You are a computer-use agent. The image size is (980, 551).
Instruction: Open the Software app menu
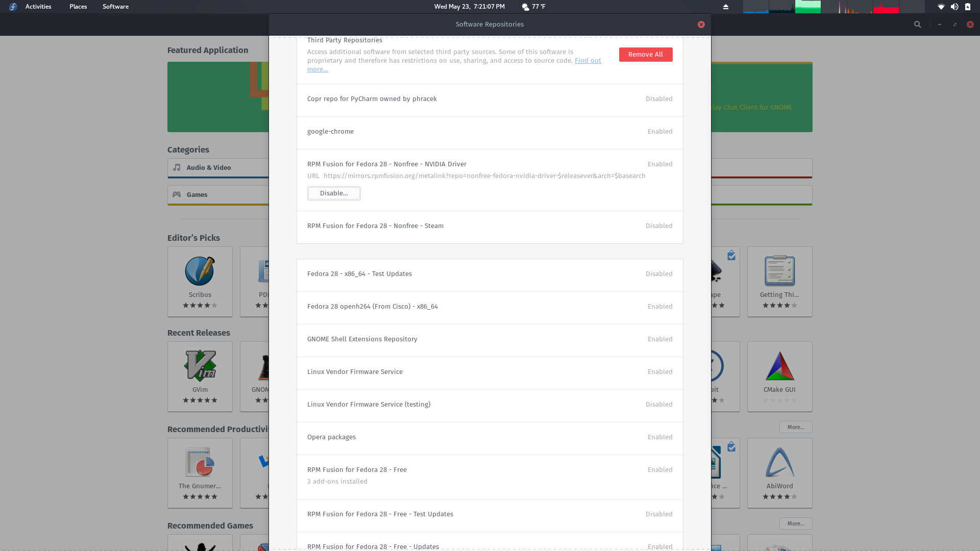115,7
